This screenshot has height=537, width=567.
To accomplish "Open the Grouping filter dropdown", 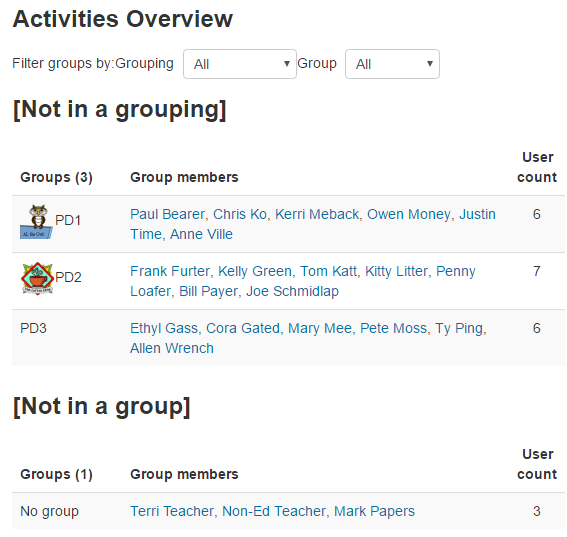I will point(240,64).
